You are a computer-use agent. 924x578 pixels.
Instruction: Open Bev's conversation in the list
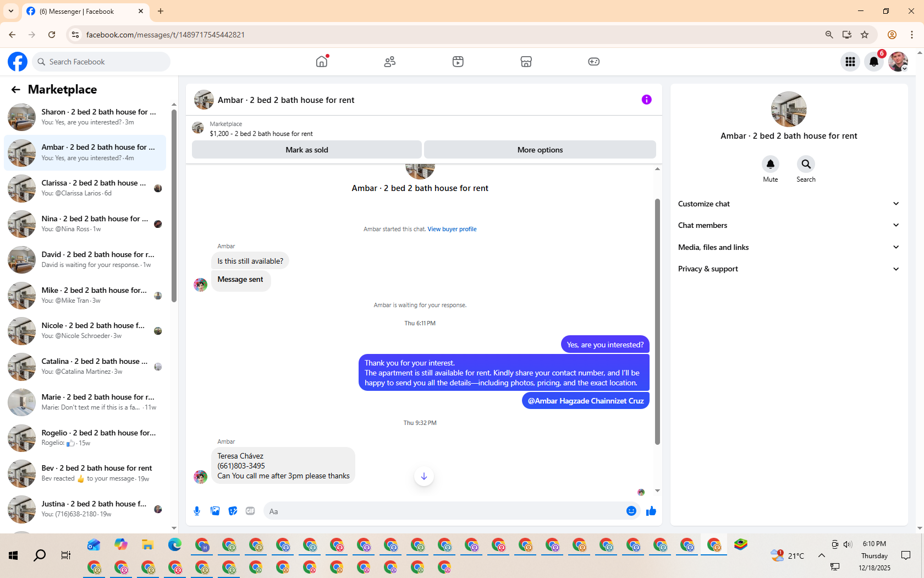pyautogui.click(x=85, y=473)
